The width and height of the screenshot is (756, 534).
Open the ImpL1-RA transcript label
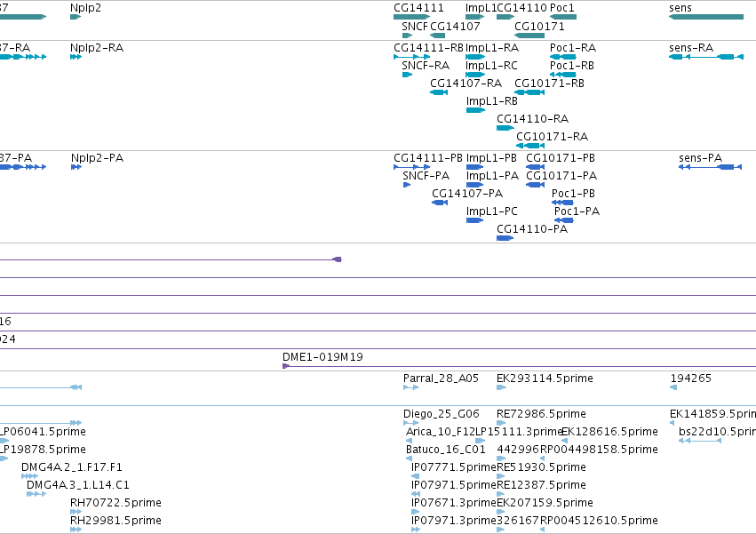click(492, 48)
